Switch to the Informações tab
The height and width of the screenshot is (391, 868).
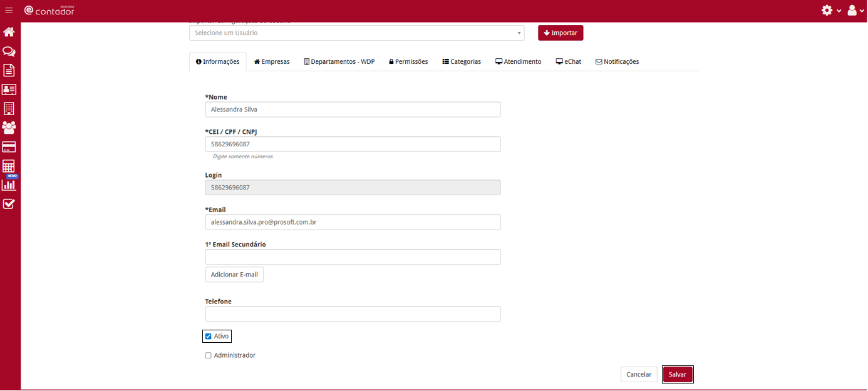pyautogui.click(x=218, y=61)
